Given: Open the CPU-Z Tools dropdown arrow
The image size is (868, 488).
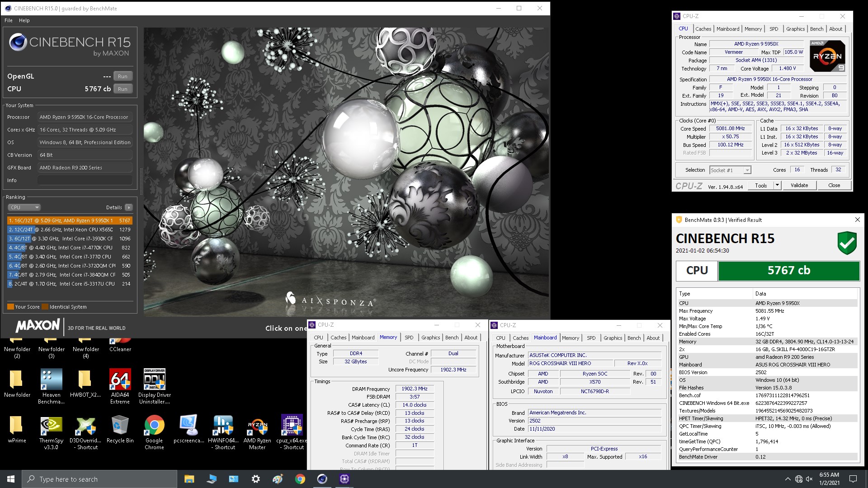Looking at the screenshot, I should click(x=777, y=185).
